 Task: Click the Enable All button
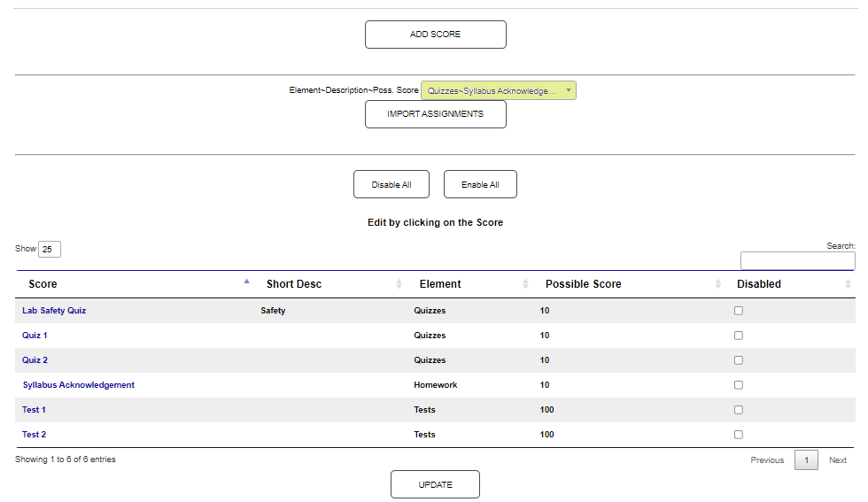click(480, 184)
